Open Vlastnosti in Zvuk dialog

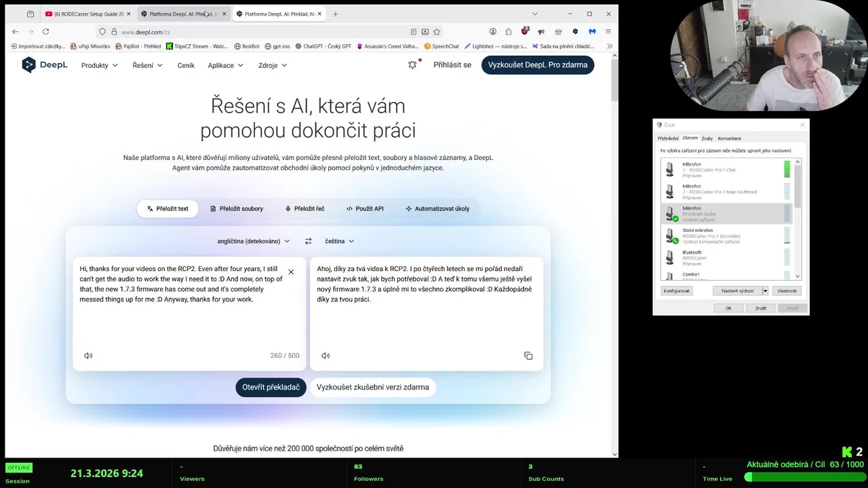787,291
